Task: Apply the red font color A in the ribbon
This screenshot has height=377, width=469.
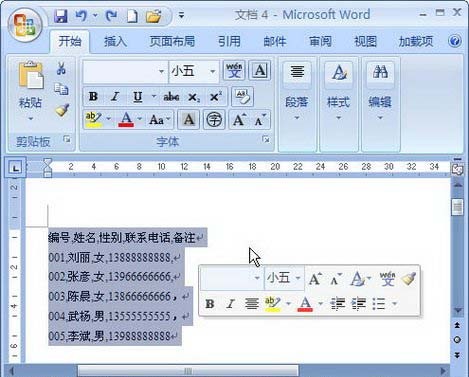Action: coord(126,119)
